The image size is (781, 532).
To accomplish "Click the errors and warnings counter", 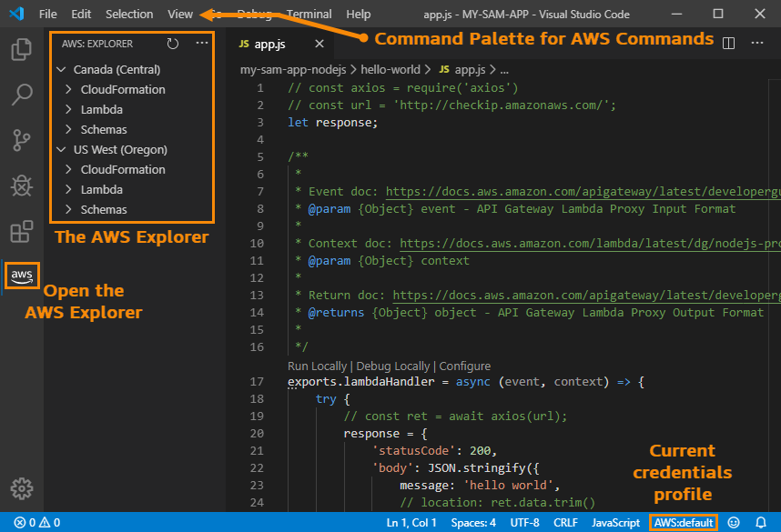I will pyautogui.click(x=37, y=523).
